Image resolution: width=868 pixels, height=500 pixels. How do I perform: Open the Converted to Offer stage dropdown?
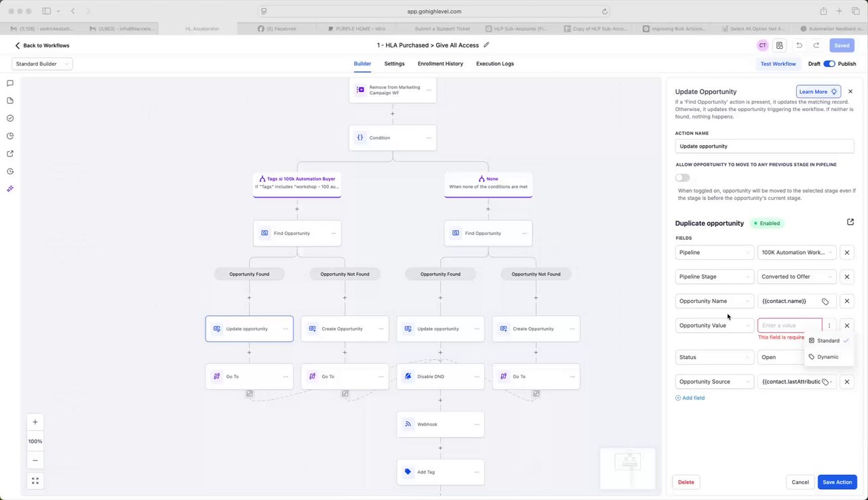coord(797,276)
